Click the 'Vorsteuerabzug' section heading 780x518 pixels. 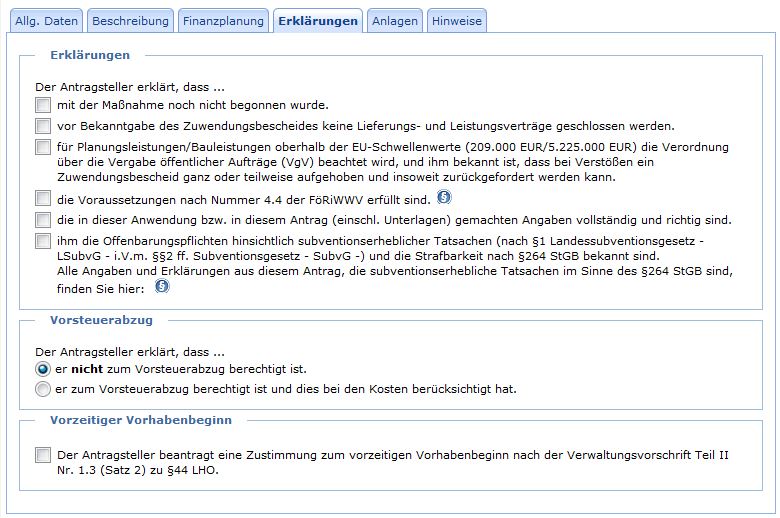(101, 320)
